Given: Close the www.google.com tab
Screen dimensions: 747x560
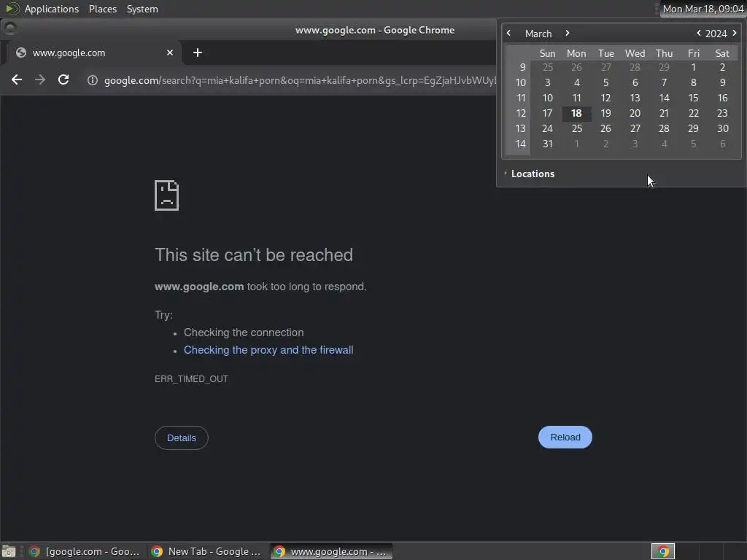Looking at the screenshot, I should pyautogui.click(x=169, y=52).
